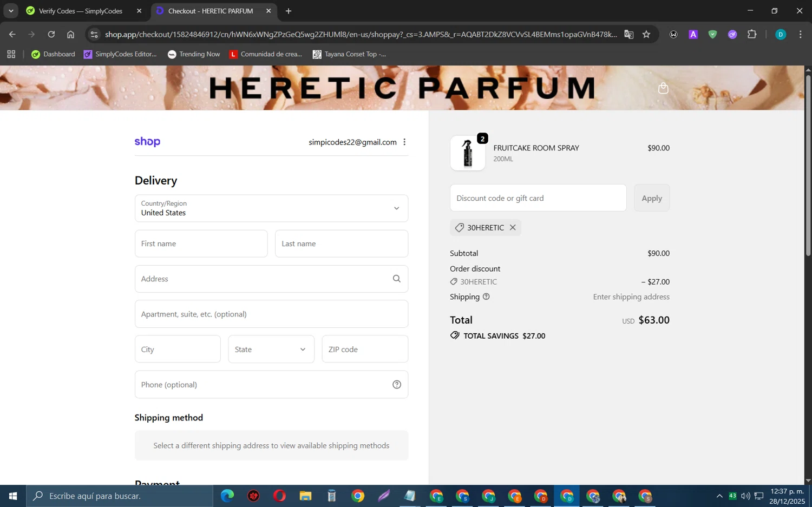
Task: Click the purple A extension icon
Action: (693, 34)
